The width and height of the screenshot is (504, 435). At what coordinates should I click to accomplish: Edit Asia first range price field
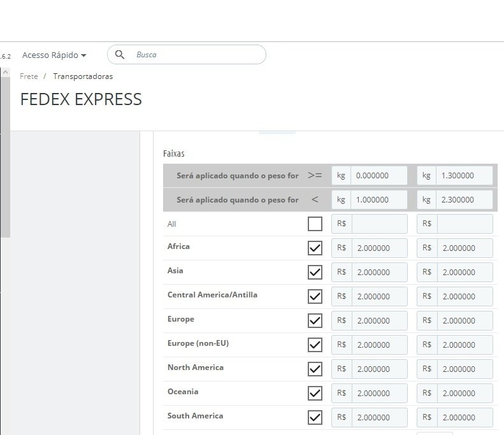tap(380, 272)
